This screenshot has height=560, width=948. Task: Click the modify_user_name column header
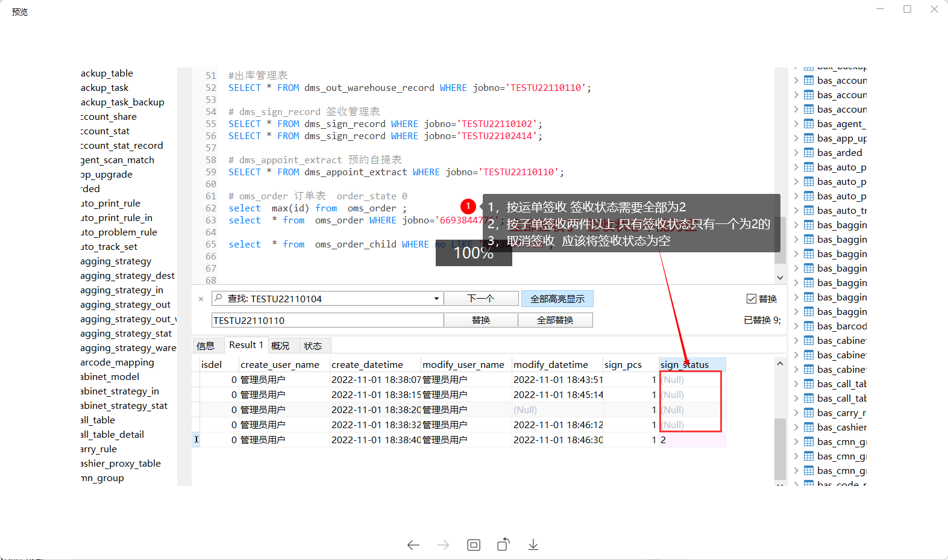(466, 364)
